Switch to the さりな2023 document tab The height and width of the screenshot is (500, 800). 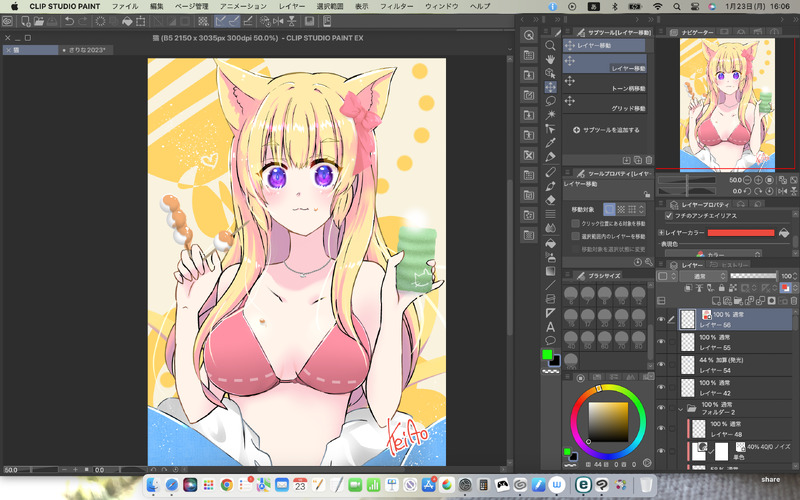click(86, 50)
